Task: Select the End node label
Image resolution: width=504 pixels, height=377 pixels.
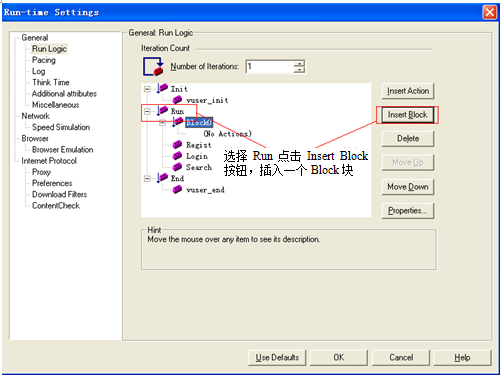Action: pyautogui.click(x=177, y=179)
